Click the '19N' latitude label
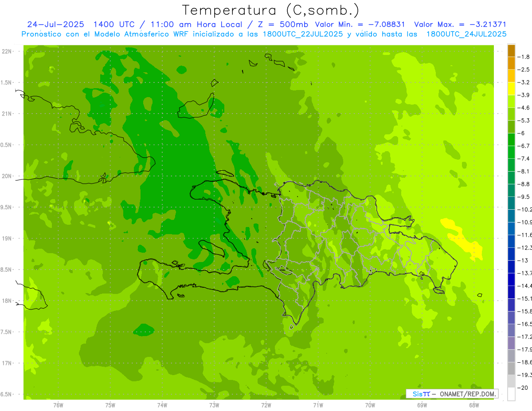Screen dimensions: 532x411 [x=7, y=239]
